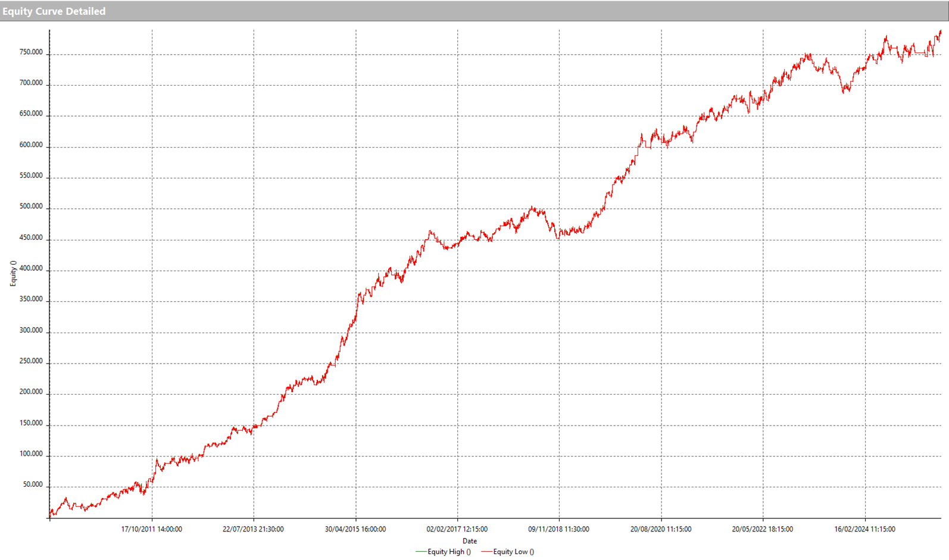Click the green Equity High legend line
The image size is (949, 560).
(x=420, y=552)
